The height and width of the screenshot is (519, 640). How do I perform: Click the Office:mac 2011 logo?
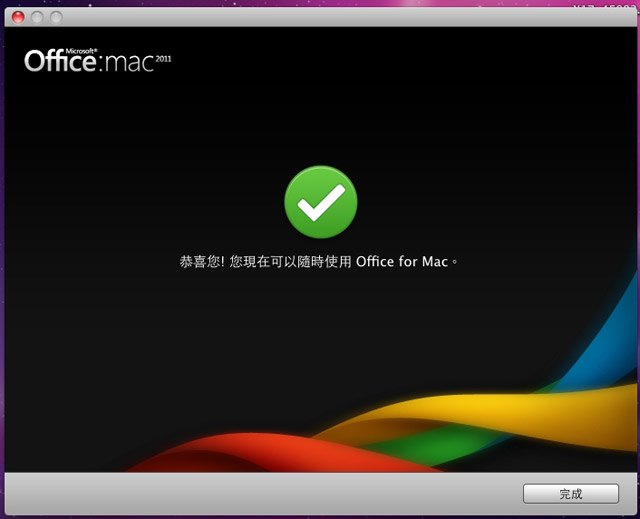(98, 60)
